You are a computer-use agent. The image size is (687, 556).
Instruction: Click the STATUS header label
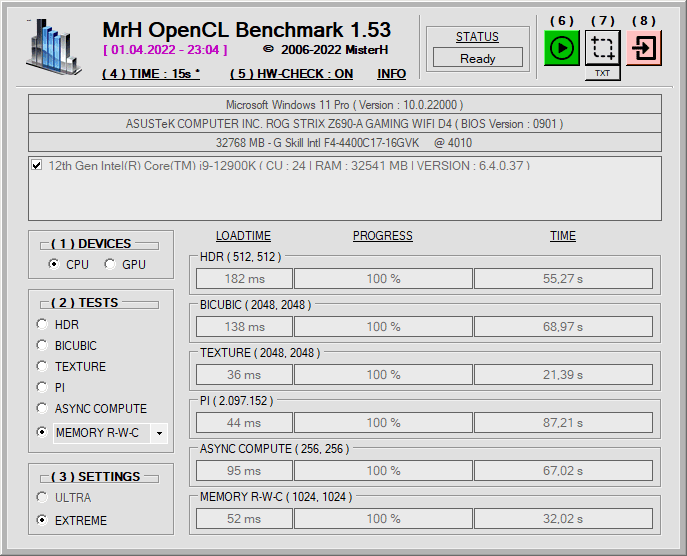(477, 37)
